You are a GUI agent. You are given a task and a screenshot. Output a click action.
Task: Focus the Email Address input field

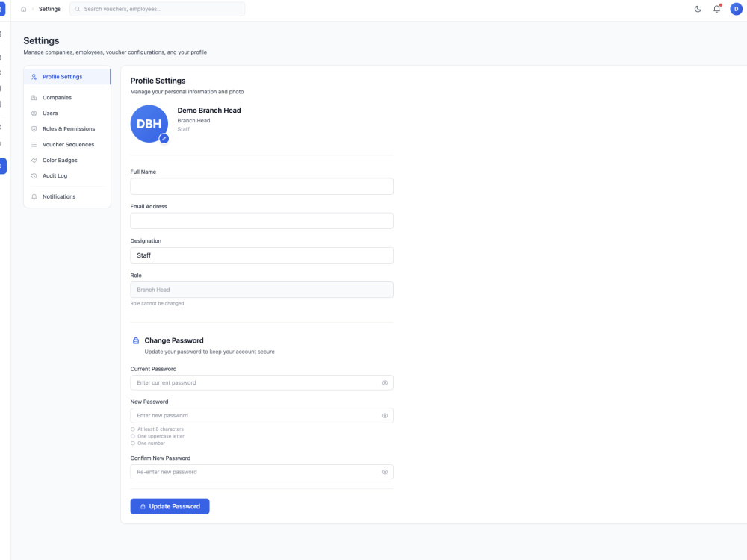[262, 221]
